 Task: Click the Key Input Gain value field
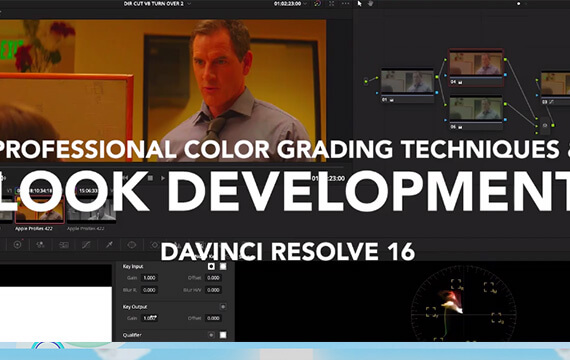pos(149,278)
